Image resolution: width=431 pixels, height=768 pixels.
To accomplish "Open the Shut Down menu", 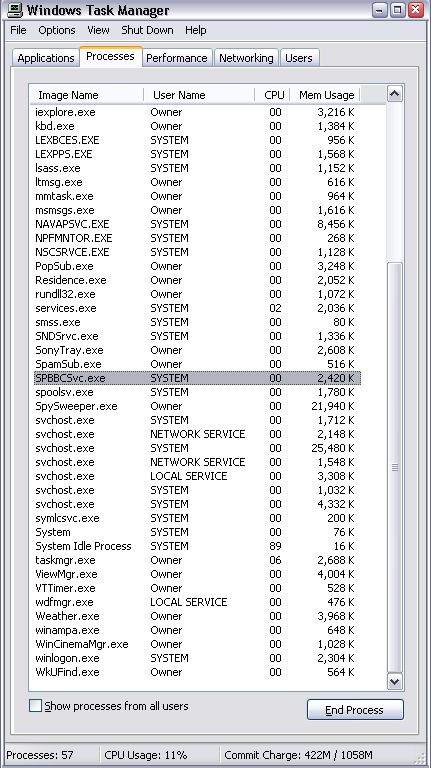I will point(147,30).
